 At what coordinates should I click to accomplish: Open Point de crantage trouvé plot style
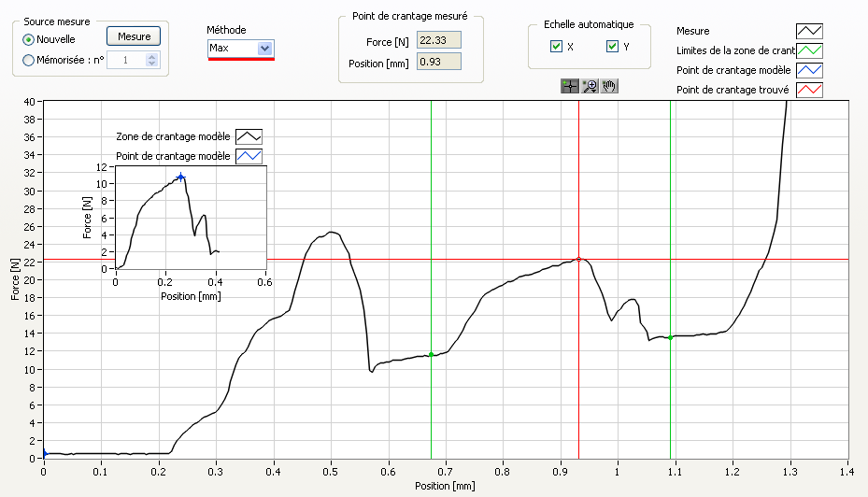[x=809, y=90]
